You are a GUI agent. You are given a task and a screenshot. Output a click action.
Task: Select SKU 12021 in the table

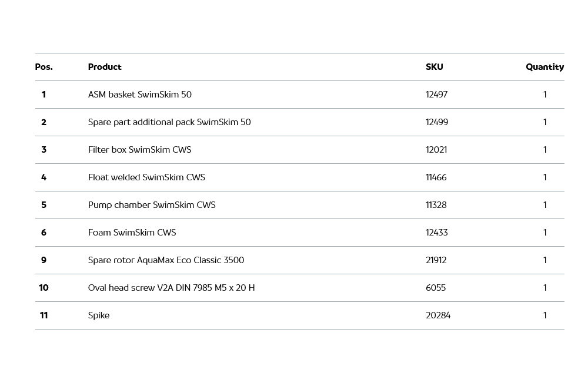[436, 150]
